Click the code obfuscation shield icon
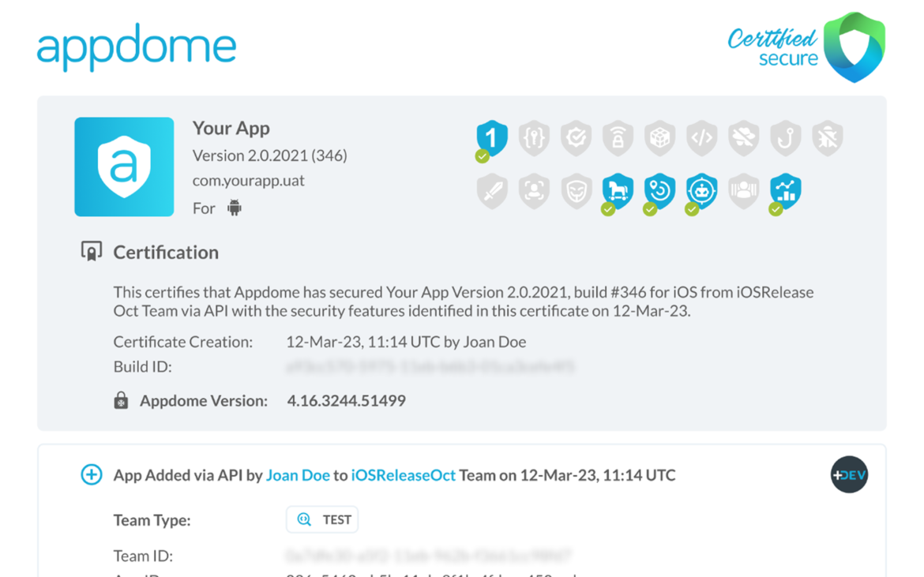The image size is (924, 577). tap(701, 137)
